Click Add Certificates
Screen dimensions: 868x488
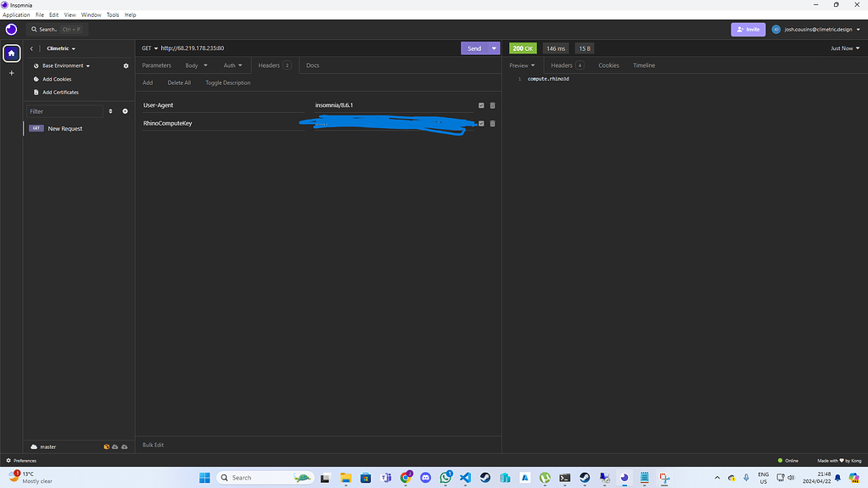[x=60, y=93]
